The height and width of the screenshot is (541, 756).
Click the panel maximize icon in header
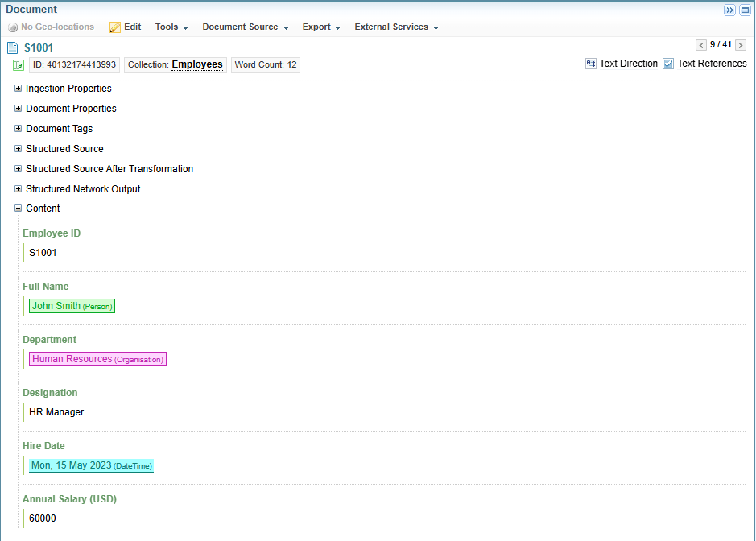pyautogui.click(x=745, y=10)
